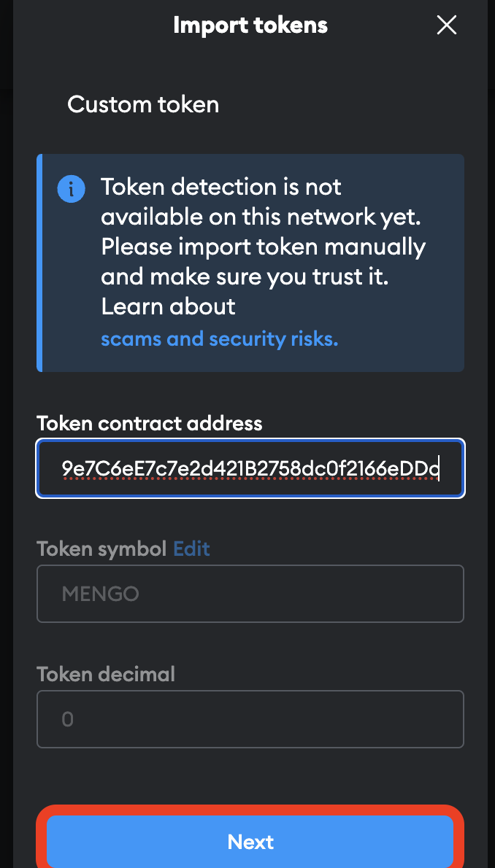Image resolution: width=495 pixels, height=868 pixels.
Task: Click the blue info icon in banner
Action: pyautogui.click(x=71, y=190)
